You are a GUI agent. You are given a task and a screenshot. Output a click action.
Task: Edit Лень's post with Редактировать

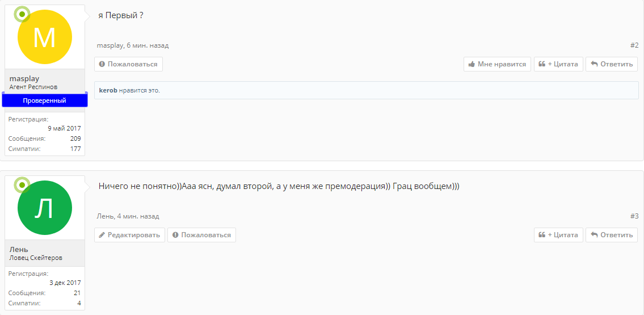[129, 235]
